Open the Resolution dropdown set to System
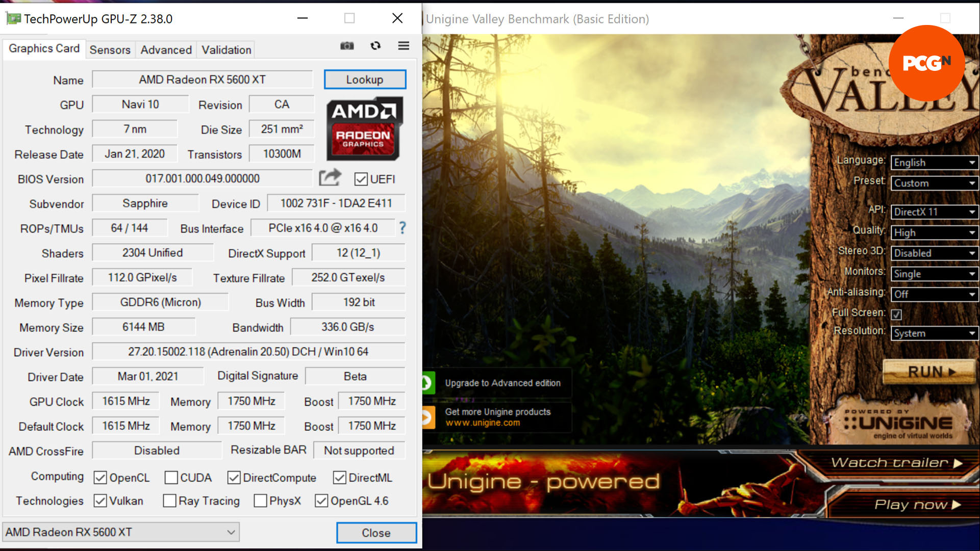980x551 pixels. (935, 333)
